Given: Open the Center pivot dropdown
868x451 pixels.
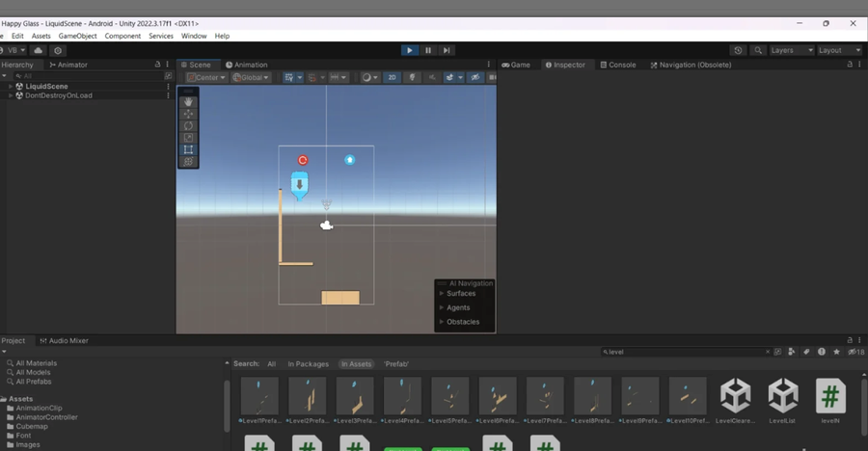Looking at the screenshot, I should tap(206, 77).
